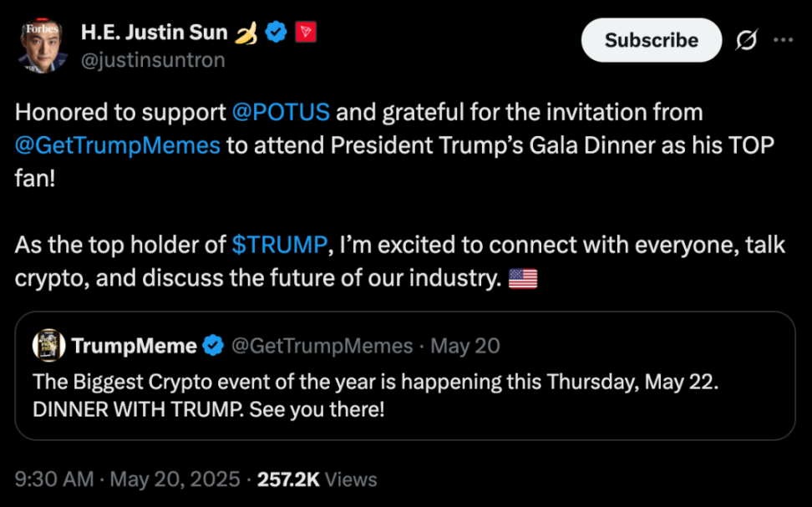The width and height of the screenshot is (812, 507).
Task: View the 257.2K Views count
Action: pyautogui.click(x=317, y=479)
